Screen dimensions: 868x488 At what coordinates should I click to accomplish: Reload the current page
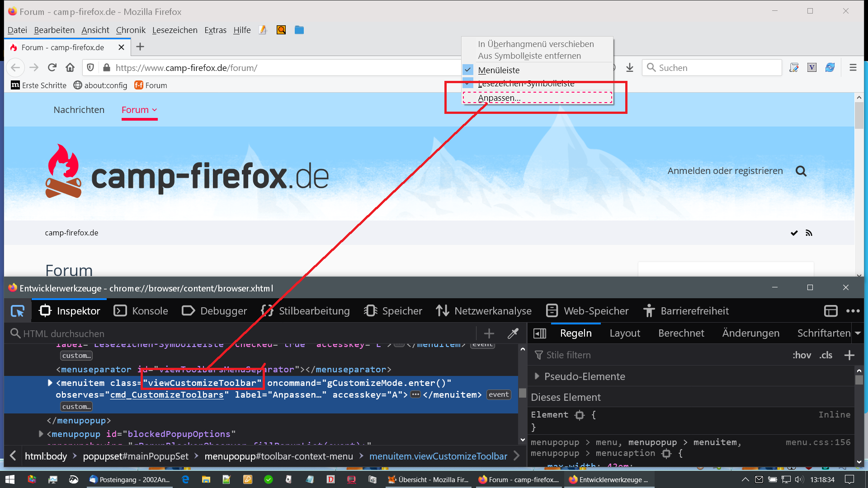(x=52, y=67)
